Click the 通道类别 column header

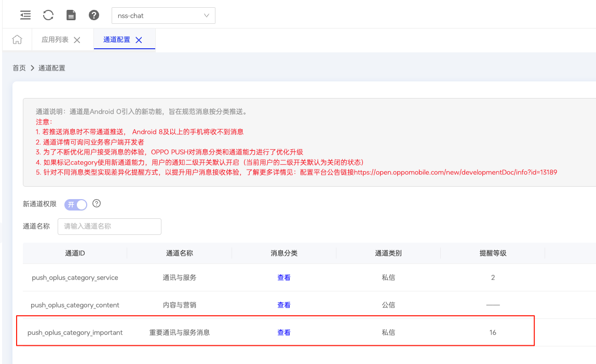click(388, 253)
